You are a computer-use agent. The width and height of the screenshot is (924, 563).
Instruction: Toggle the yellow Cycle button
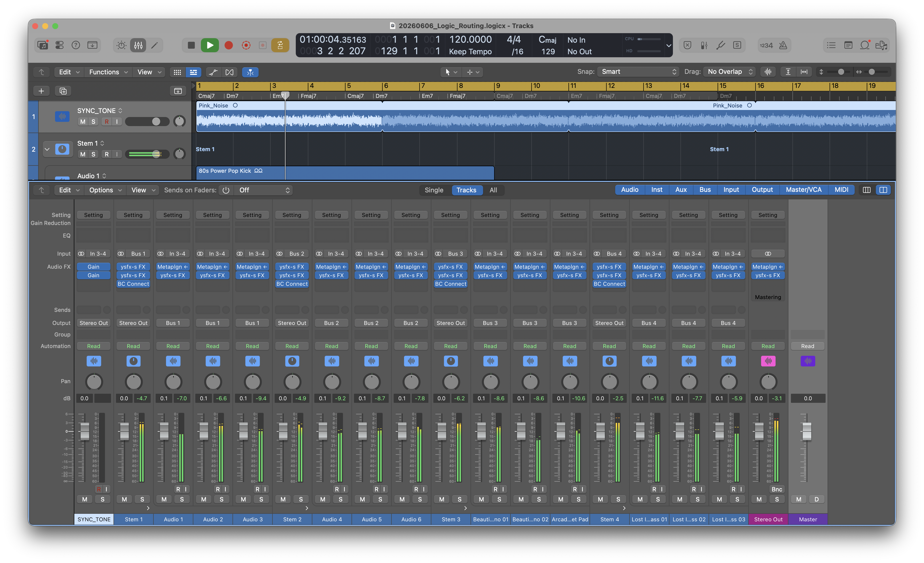click(280, 45)
